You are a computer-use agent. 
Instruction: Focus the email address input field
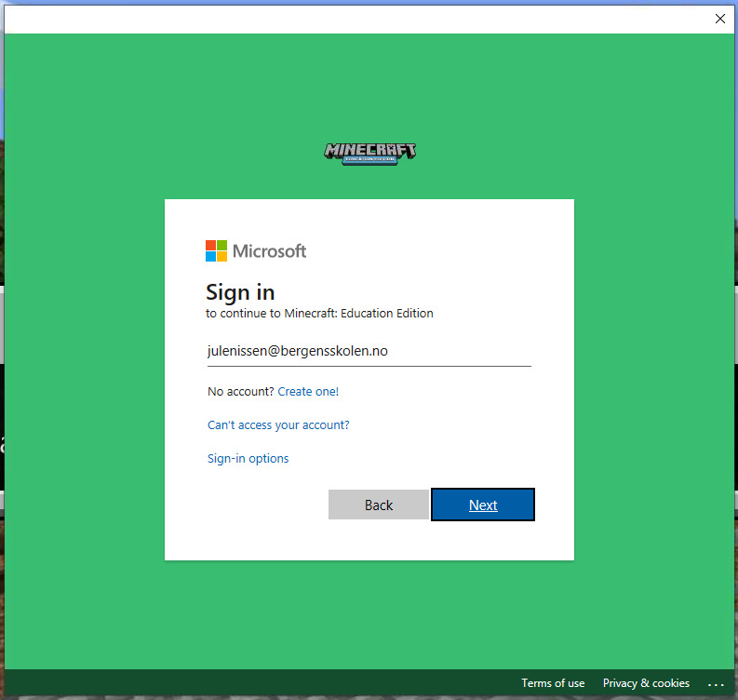pyautogui.click(x=369, y=351)
